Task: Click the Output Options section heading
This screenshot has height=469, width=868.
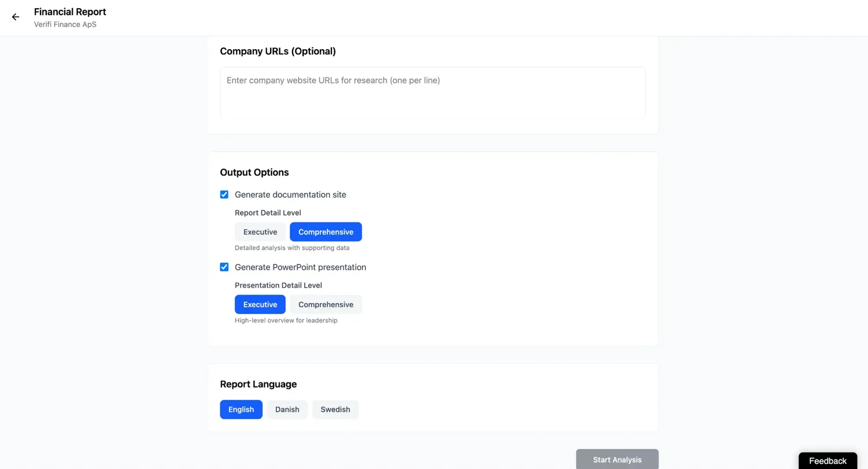Action: click(x=255, y=172)
